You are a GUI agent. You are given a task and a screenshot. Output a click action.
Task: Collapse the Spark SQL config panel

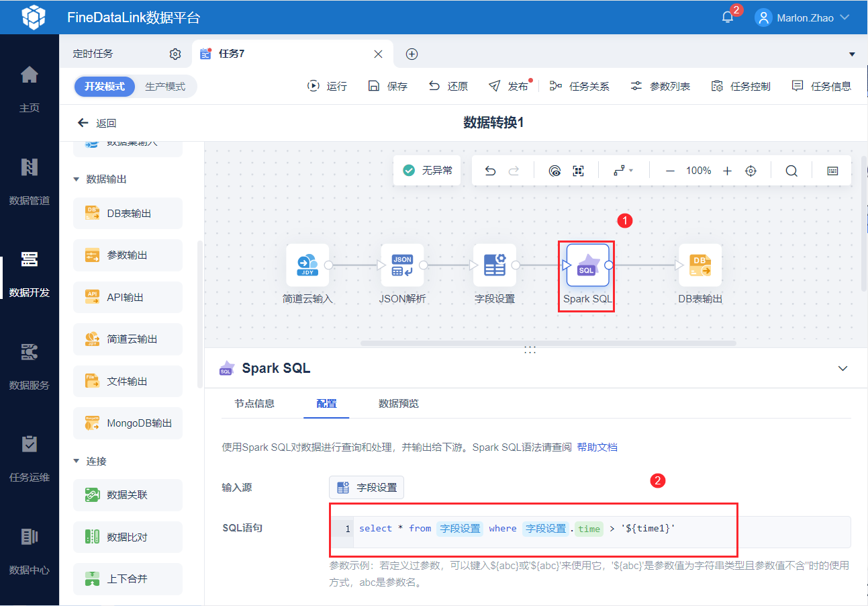coord(843,368)
